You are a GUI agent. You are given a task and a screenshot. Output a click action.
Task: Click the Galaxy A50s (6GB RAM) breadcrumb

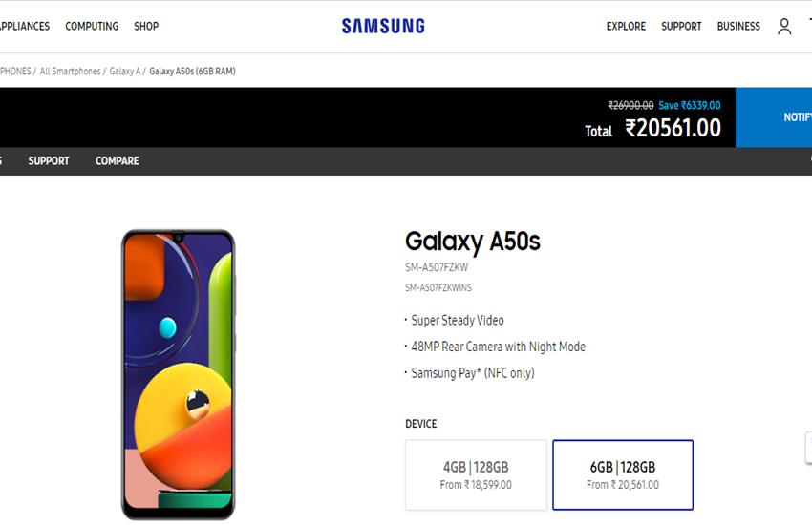click(x=192, y=72)
